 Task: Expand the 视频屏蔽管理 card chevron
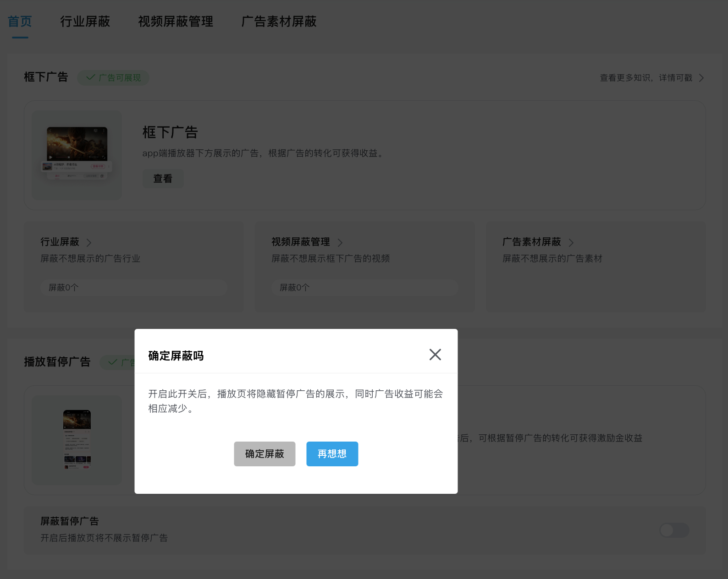point(340,242)
